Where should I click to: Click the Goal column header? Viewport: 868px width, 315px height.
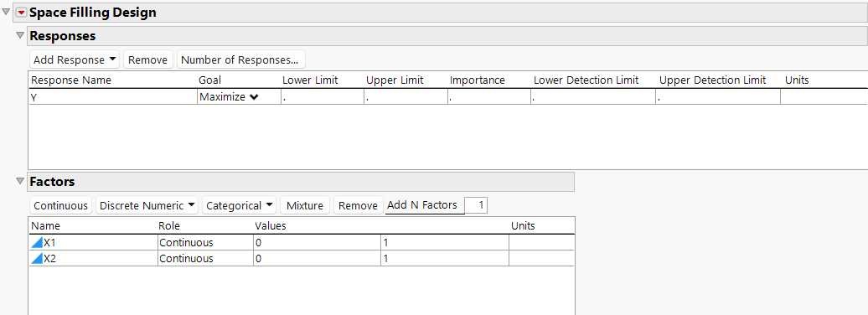[x=209, y=80]
